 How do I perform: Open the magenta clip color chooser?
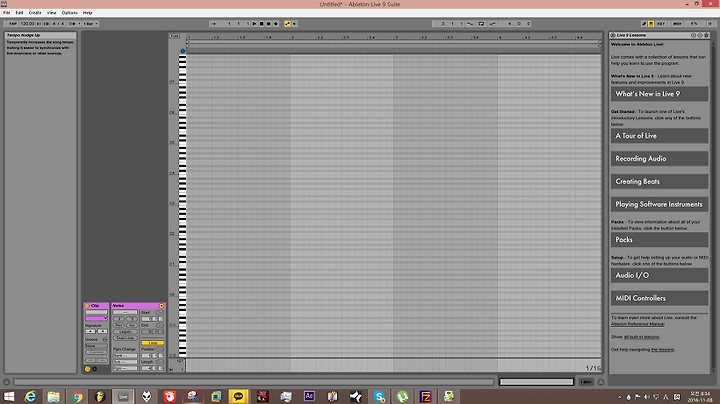[96, 319]
